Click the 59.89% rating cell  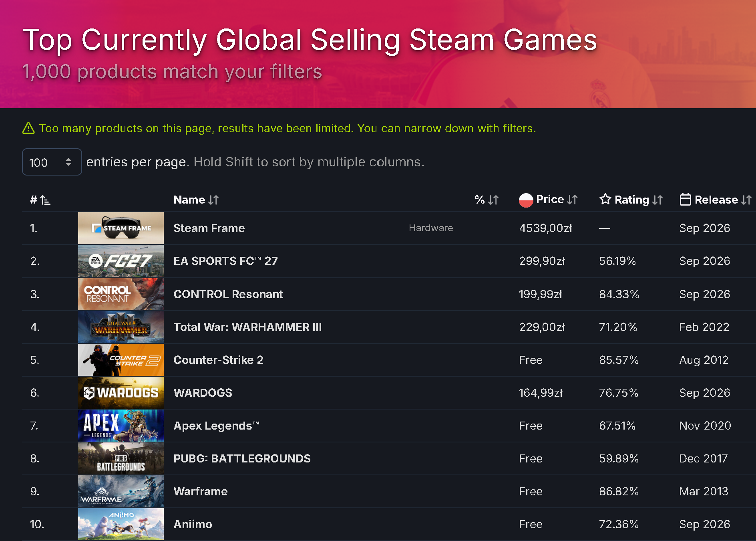(x=619, y=458)
